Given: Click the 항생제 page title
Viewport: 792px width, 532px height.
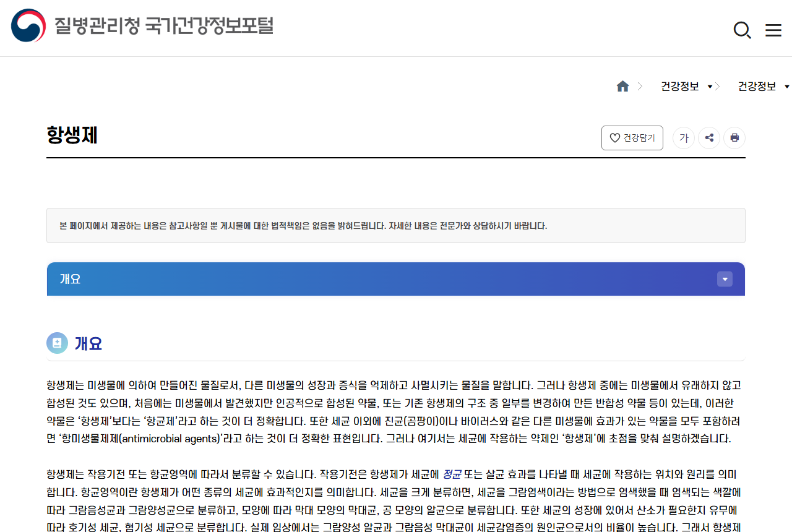Looking at the screenshot, I should pos(72,135).
